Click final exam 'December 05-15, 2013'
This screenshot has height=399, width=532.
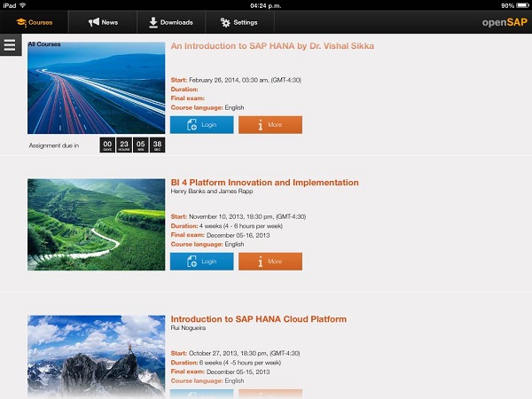239,372
